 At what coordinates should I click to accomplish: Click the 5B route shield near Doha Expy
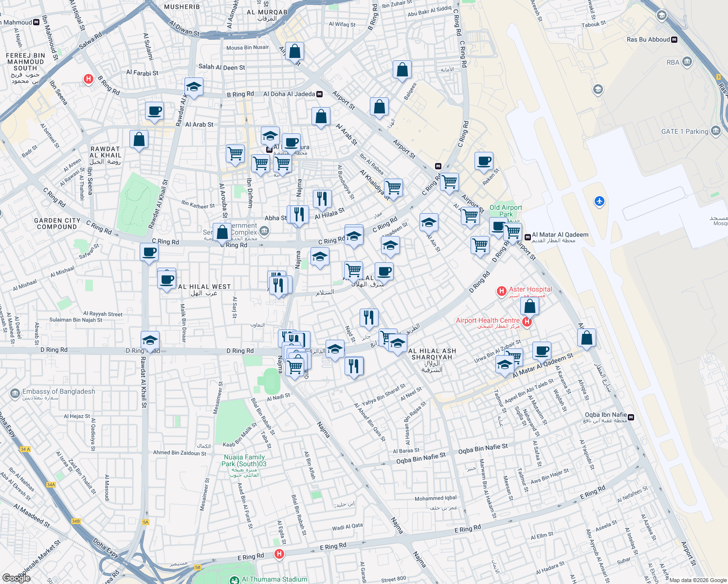click(198, 567)
